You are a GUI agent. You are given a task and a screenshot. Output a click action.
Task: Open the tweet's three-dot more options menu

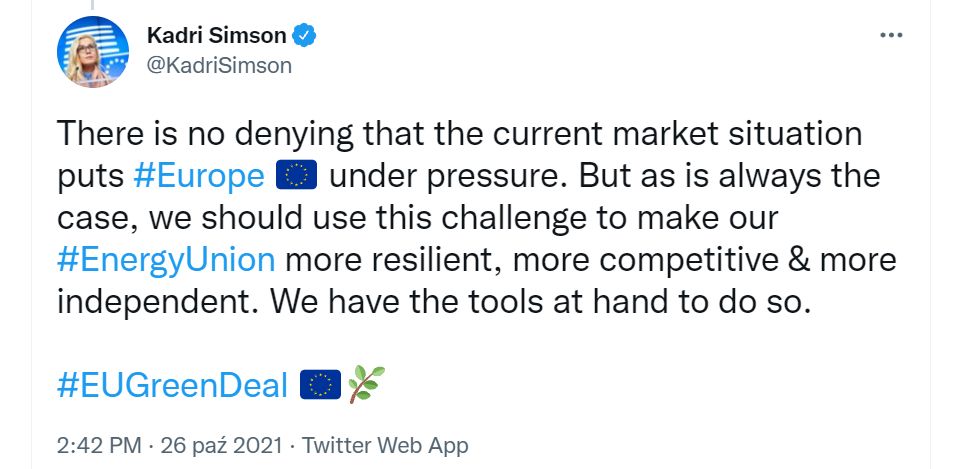pyautogui.click(x=890, y=36)
